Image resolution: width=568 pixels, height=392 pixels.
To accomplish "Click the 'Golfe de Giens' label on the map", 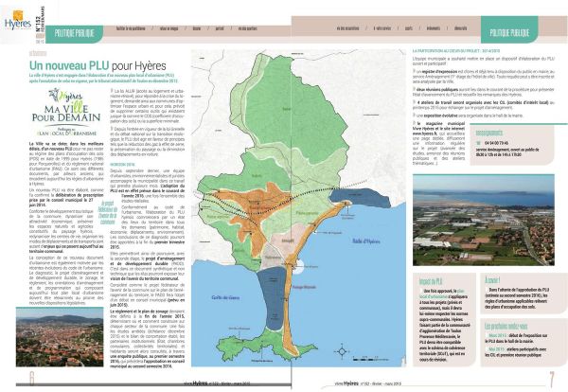I will click(225, 297).
